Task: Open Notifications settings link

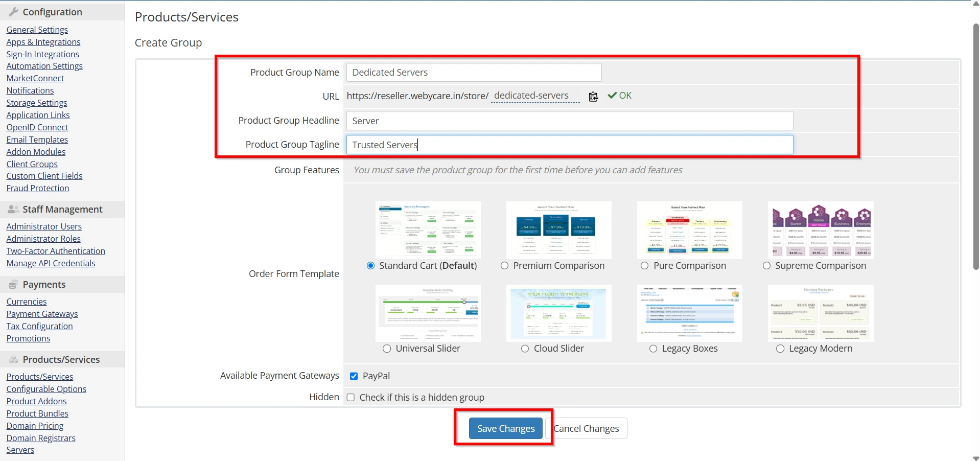Action: [30, 90]
